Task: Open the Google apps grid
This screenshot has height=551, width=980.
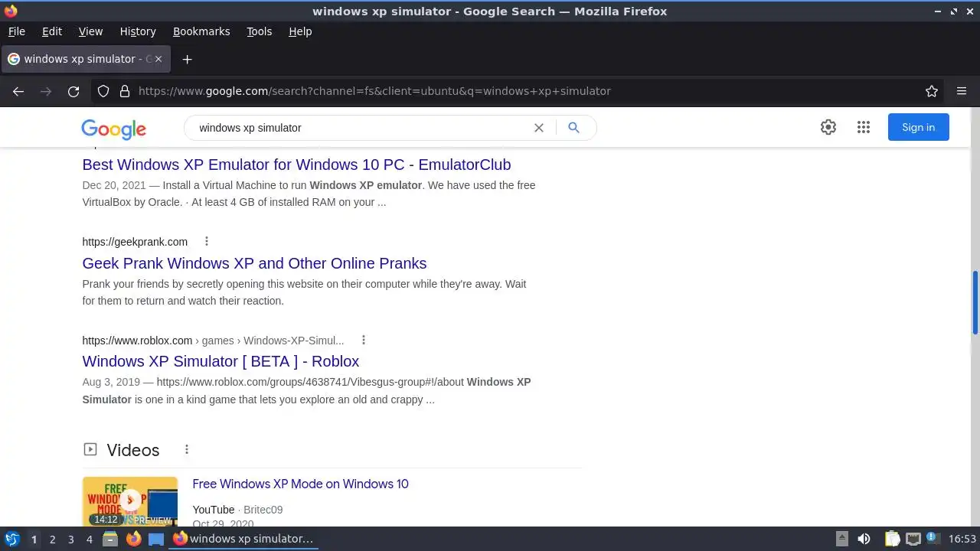Action: pyautogui.click(x=864, y=128)
